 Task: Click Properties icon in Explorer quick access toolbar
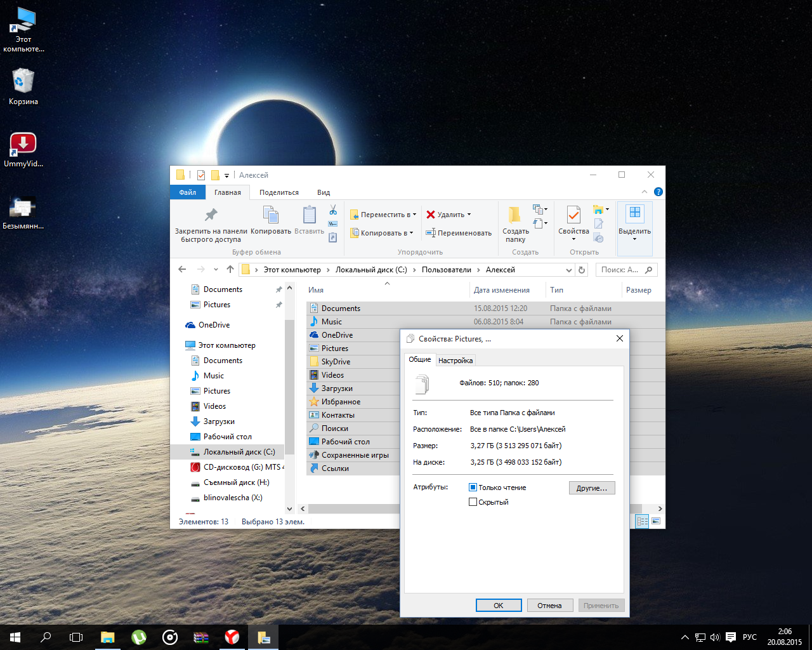coord(200,175)
